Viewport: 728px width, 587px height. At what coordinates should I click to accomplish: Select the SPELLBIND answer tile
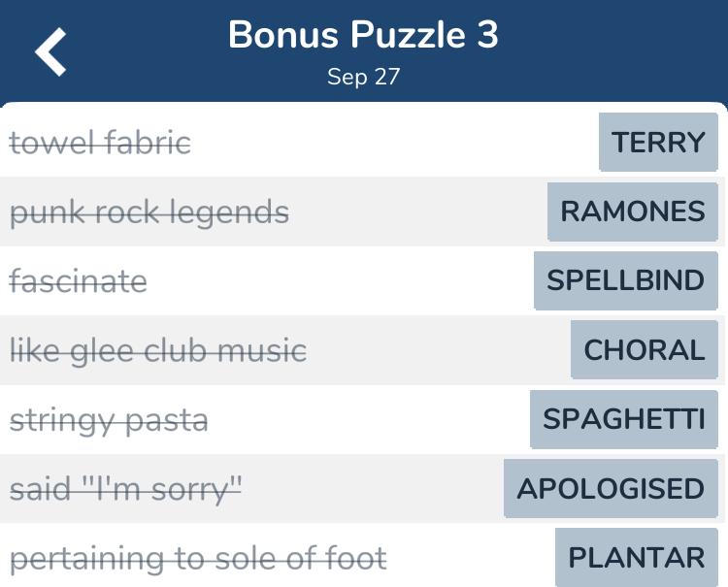[625, 280]
